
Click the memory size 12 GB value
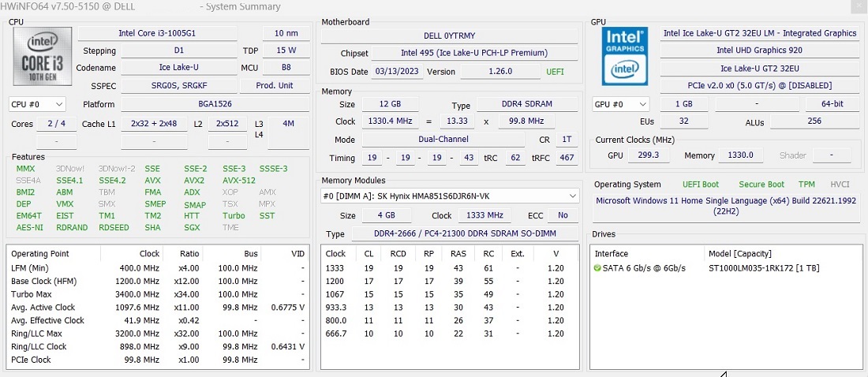click(x=391, y=104)
